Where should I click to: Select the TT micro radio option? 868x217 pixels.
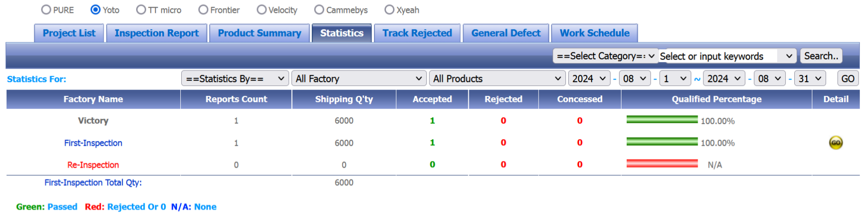coord(141,10)
